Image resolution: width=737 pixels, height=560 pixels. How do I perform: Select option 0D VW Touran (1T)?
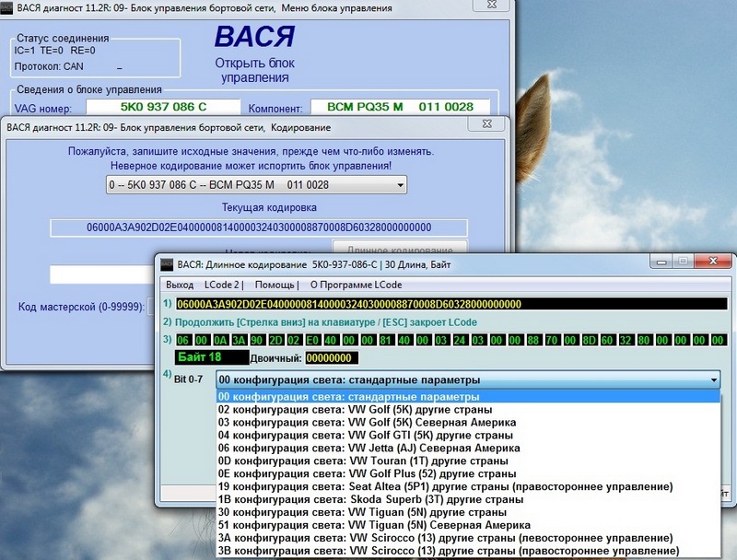pyautogui.click(x=468, y=461)
